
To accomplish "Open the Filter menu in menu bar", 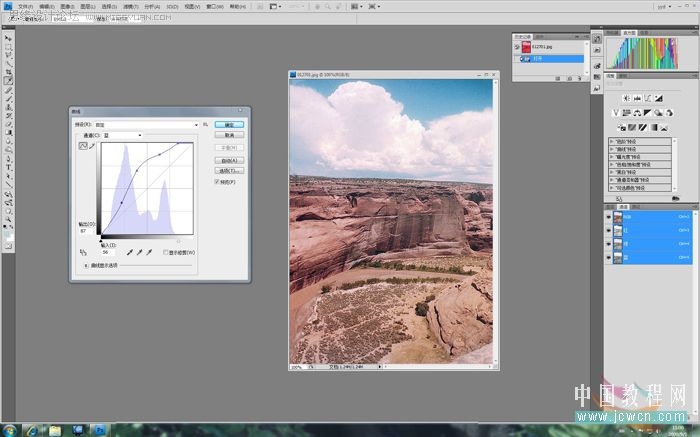I will click(x=130, y=7).
